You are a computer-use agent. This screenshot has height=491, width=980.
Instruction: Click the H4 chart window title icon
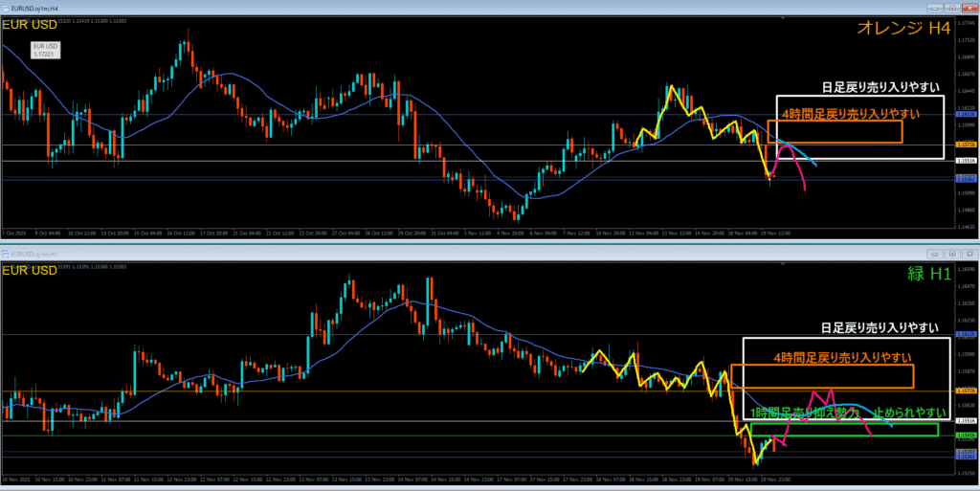tap(5, 8)
